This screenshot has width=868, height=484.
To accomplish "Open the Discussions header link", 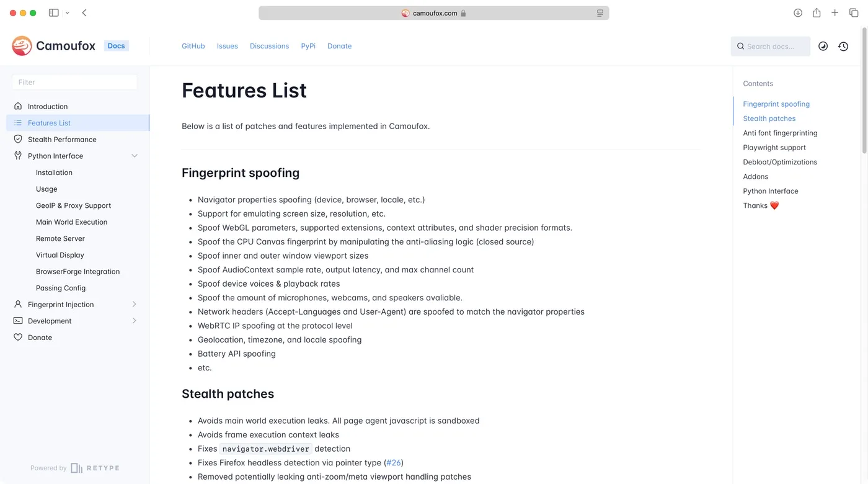I will pyautogui.click(x=269, y=46).
